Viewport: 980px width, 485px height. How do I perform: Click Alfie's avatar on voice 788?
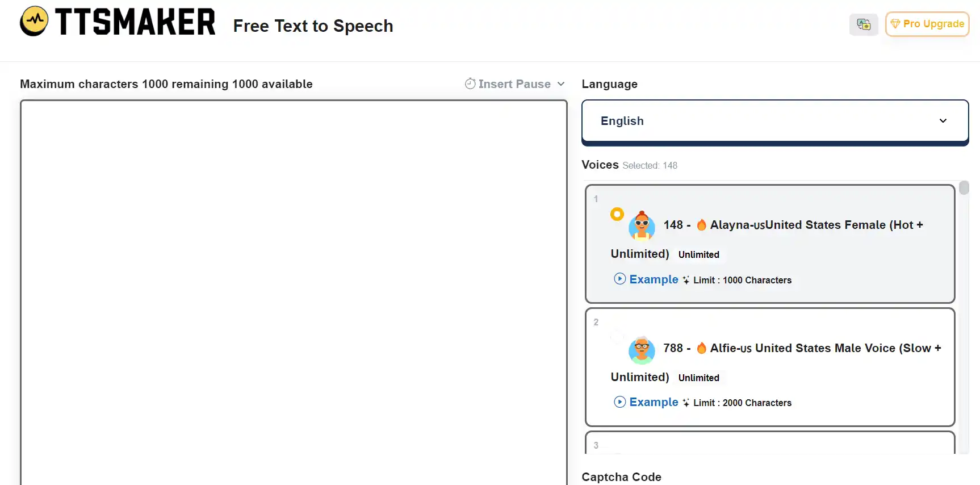(641, 350)
